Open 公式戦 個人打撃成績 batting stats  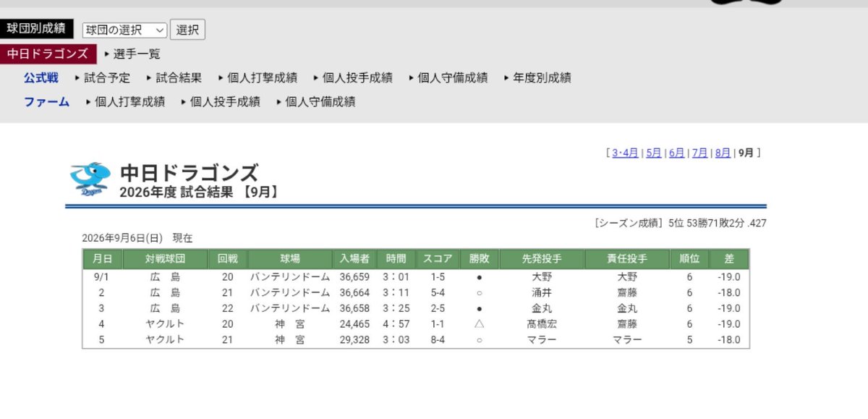[262, 77]
